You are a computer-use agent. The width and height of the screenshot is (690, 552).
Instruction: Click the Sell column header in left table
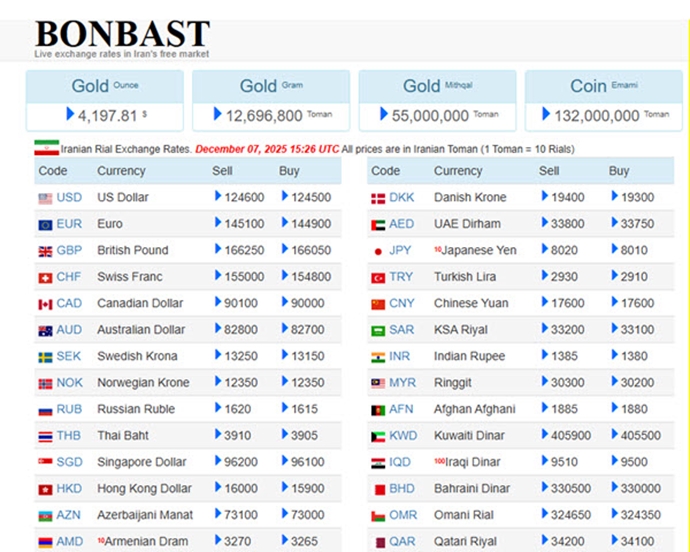click(x=222, y=171)
